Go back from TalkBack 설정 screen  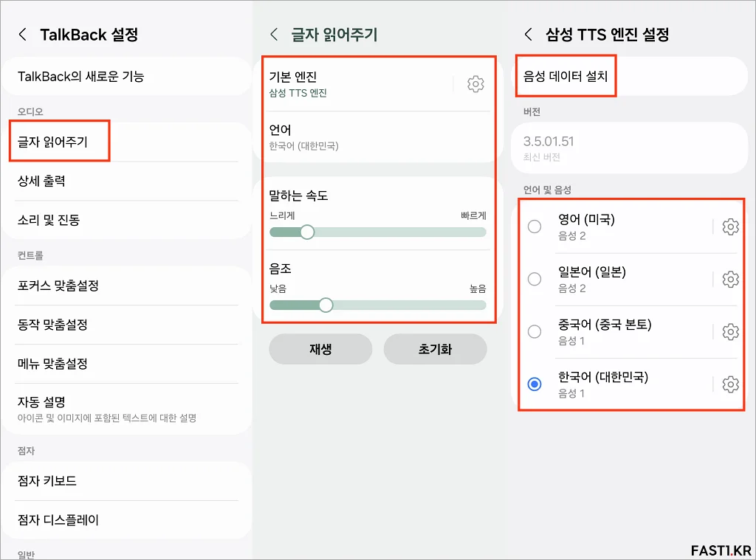coord(23,34)
